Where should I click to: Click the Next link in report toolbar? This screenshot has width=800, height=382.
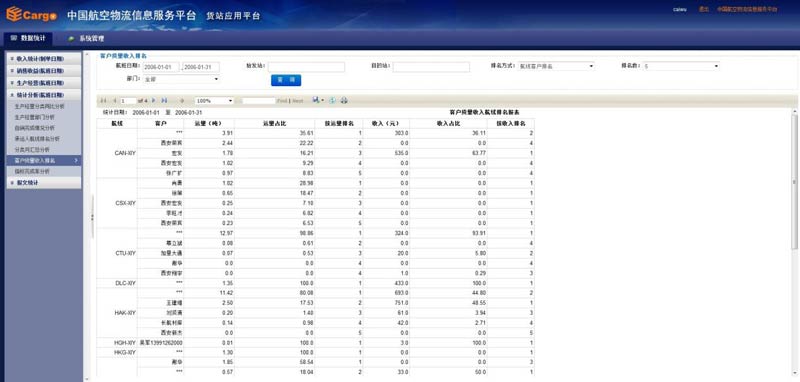pos(297,101)
